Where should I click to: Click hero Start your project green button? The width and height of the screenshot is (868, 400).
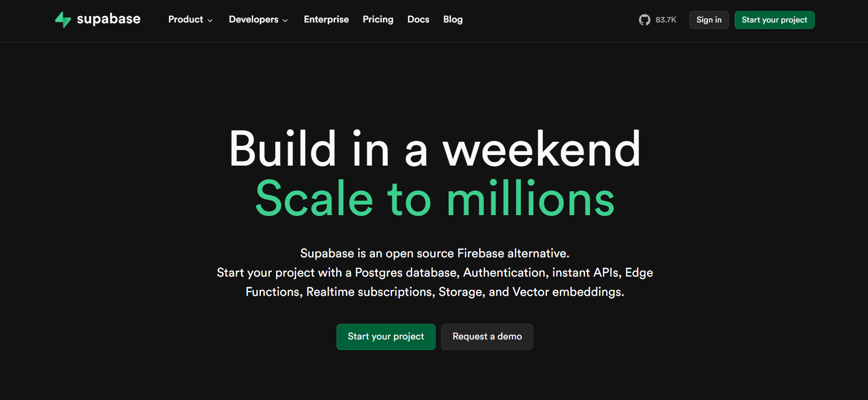click(386, 337)
